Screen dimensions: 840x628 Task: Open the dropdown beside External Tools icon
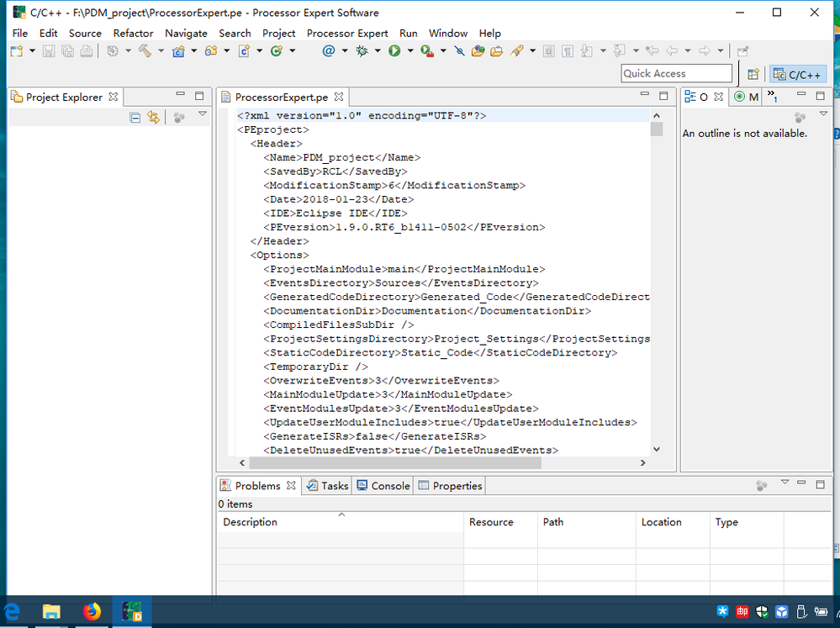(443, 51)
